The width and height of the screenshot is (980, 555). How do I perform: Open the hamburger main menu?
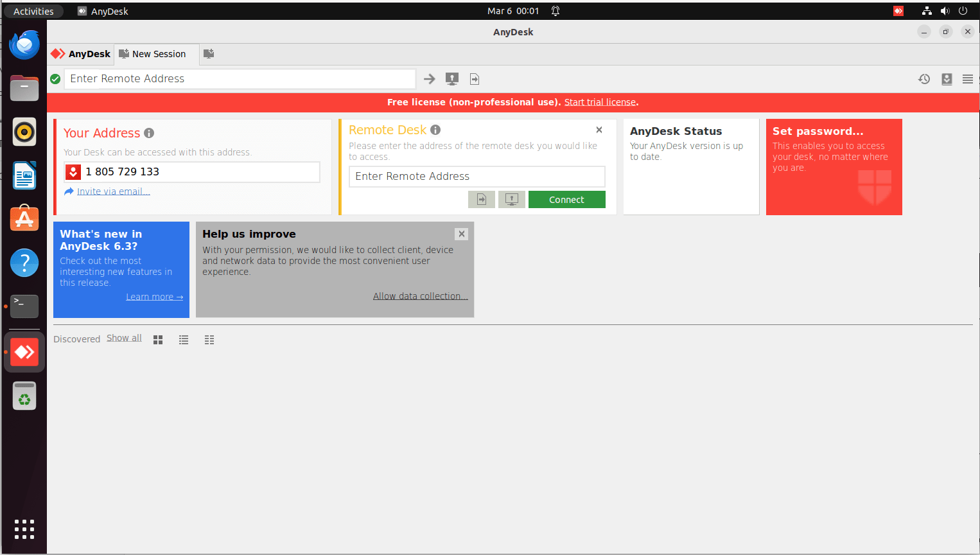pyautogui.click(x=968, y=79)
